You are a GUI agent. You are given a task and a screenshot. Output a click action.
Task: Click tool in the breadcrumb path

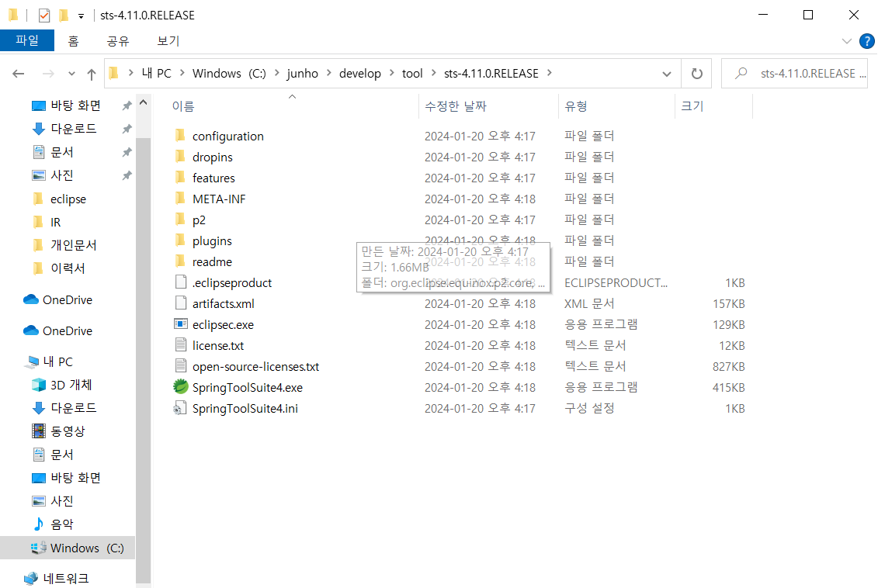pyautogui.click(x=412, y=73)
